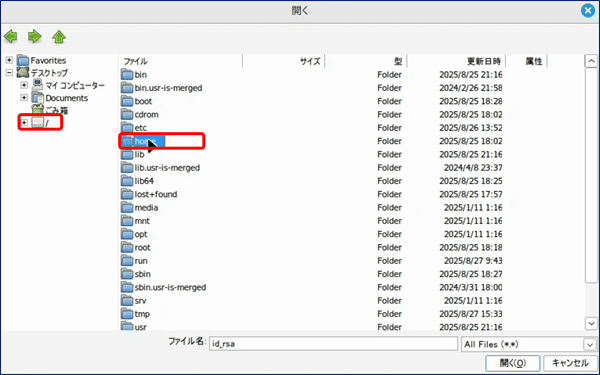Click the scroll down arrow of file list
Screen dimensions: 600x375
(x=591, y=324)
